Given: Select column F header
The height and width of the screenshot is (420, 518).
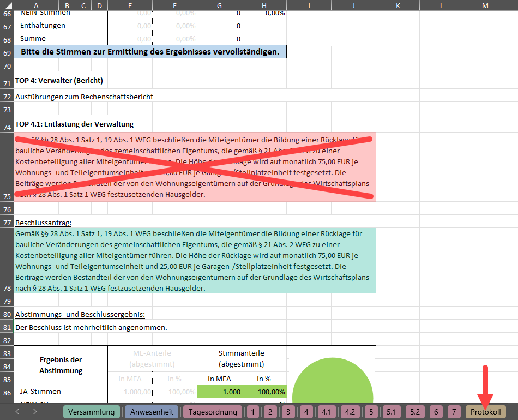Looking at the screenshot, I should click(175, 5).
